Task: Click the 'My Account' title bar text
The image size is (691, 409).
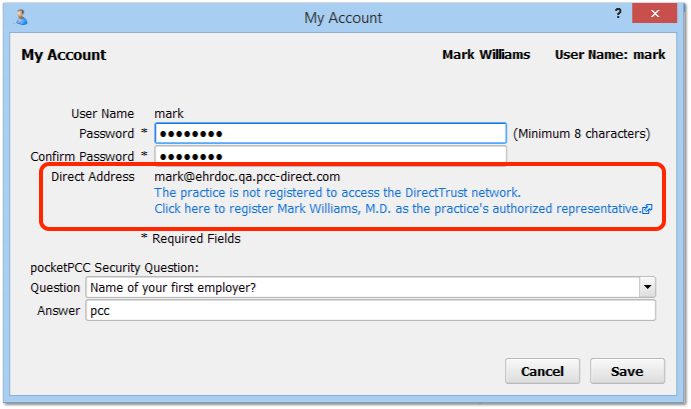Action: pos(343,18)
